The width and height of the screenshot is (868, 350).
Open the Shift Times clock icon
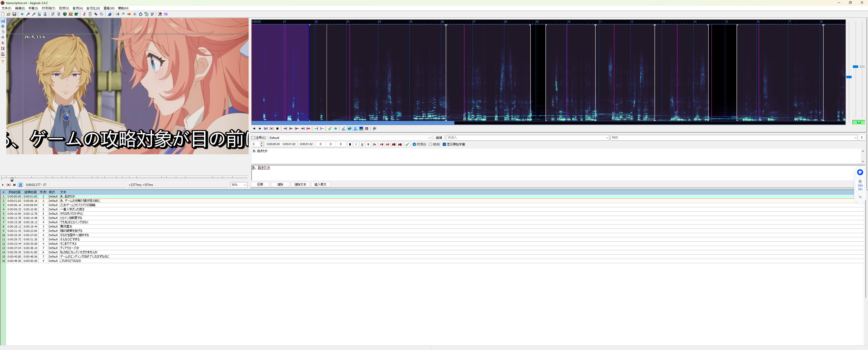tap(141, 14)
